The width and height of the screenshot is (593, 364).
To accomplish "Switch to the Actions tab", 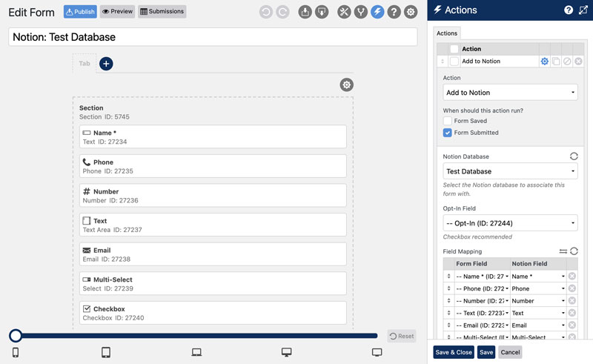I will pos(447,33).
